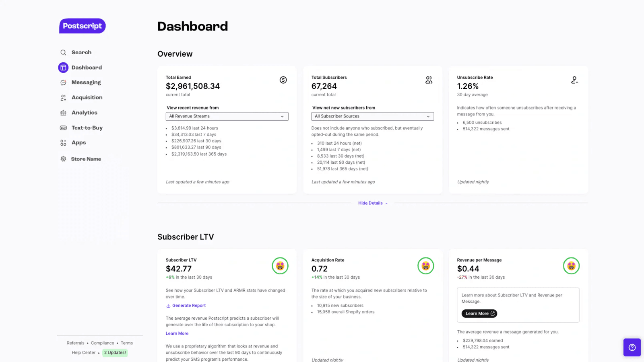Click the Store Name gear icon
Image resolution: width=644 pixels, height=362 pixels.
click(63, 159)
